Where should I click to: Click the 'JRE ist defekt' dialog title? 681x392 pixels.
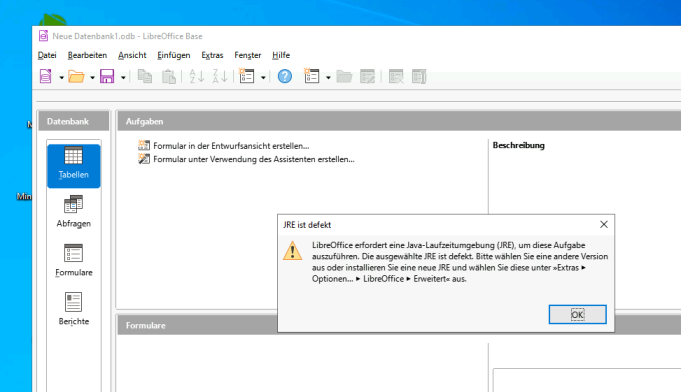[x=307, y=225]
